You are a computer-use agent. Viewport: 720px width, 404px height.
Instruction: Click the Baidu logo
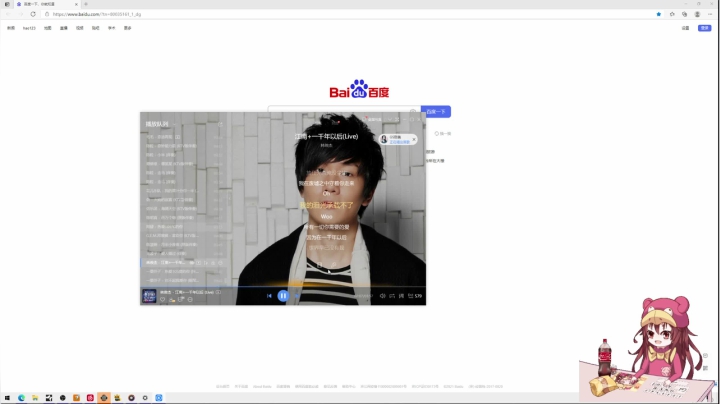point(359,89)
